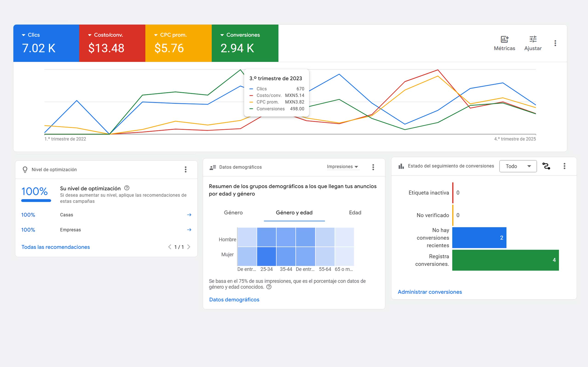
Task: Switch to the Género tab
Action: pyautogui.click(x=233, y=213)
